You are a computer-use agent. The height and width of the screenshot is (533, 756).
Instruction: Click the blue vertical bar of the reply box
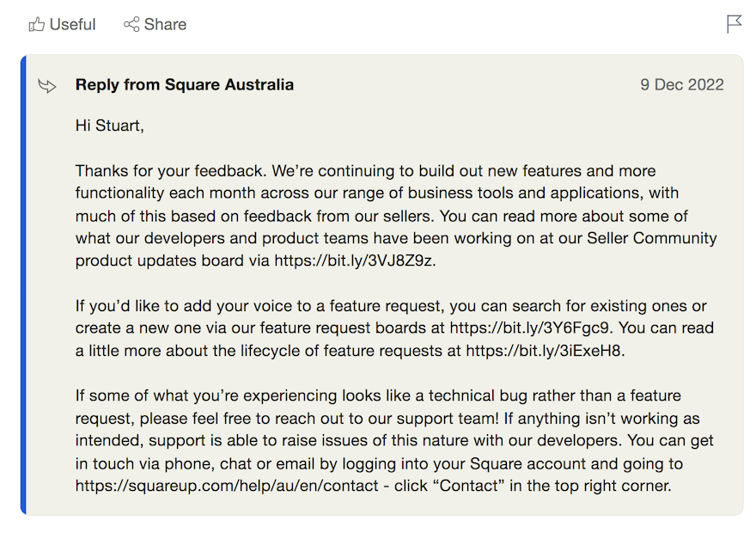click(x=24, y=285)
